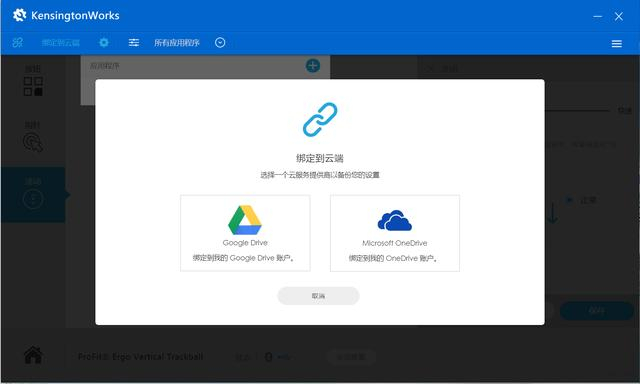
Task: Click the OneDrive blue cloud logo
Action: [x=395, y=220]
